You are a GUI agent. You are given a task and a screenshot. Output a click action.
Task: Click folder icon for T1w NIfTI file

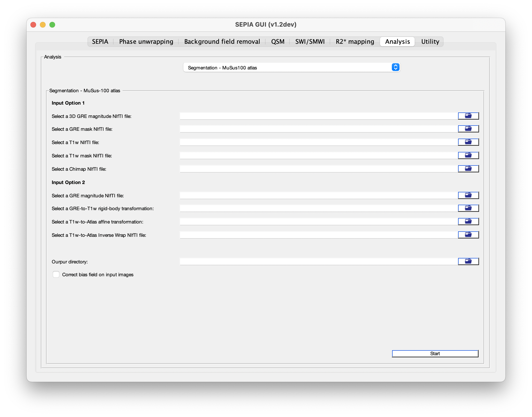pyautogui.click(x=468, y=142)
